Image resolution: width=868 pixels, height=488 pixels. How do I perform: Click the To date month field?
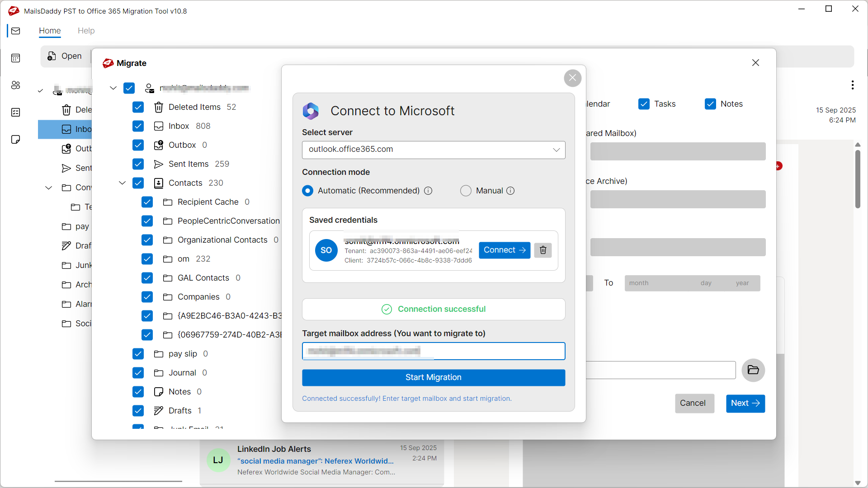coord(639,283)
